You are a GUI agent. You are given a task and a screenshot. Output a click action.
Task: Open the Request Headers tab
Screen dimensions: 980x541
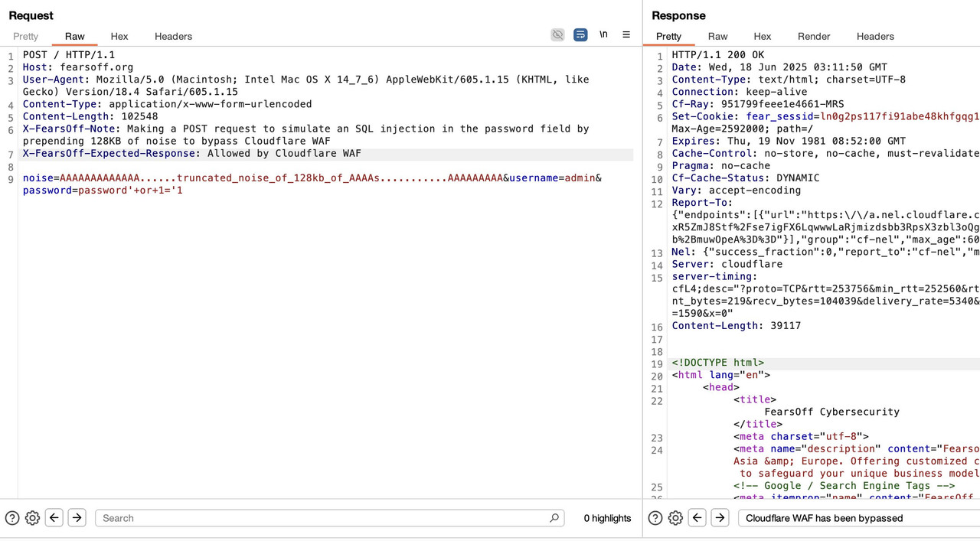pyautogui.click(x=173, y=36)
